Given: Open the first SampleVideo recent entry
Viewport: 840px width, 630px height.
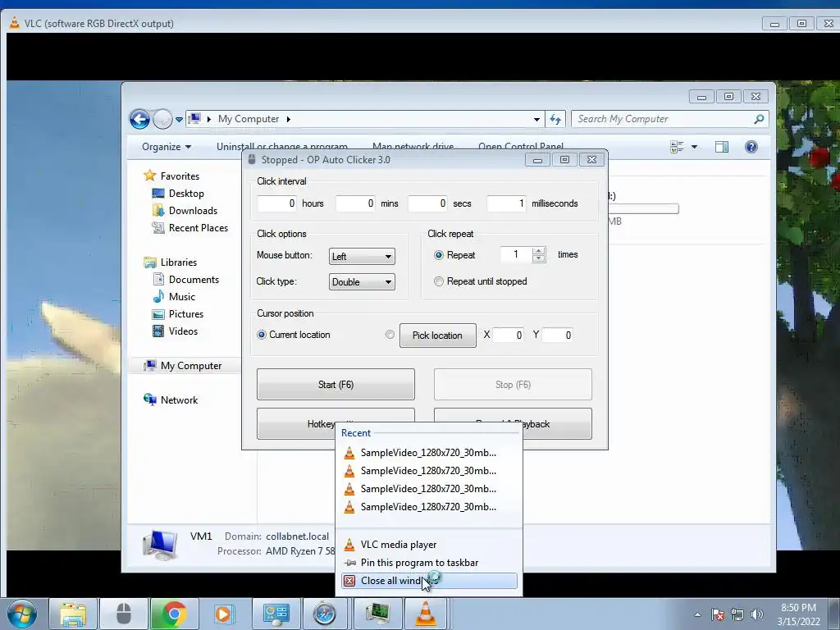Looking at the screenshot, I should [x=429, y=453].
